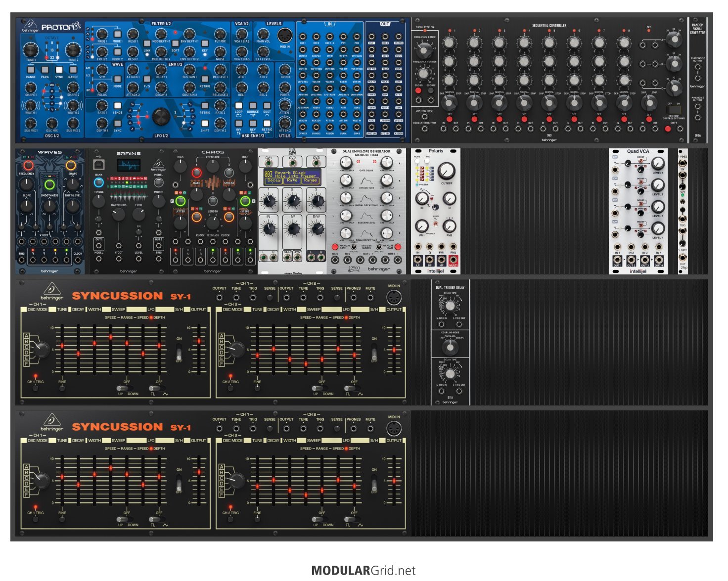The image size is (728, 581).
Task: Click the blue BANK button on Brains
Action: click(99, 181)
